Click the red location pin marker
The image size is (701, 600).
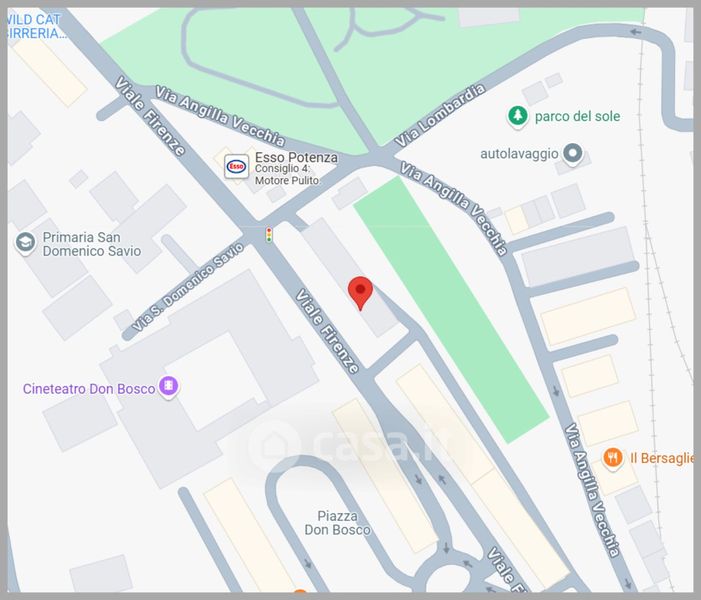360,293
